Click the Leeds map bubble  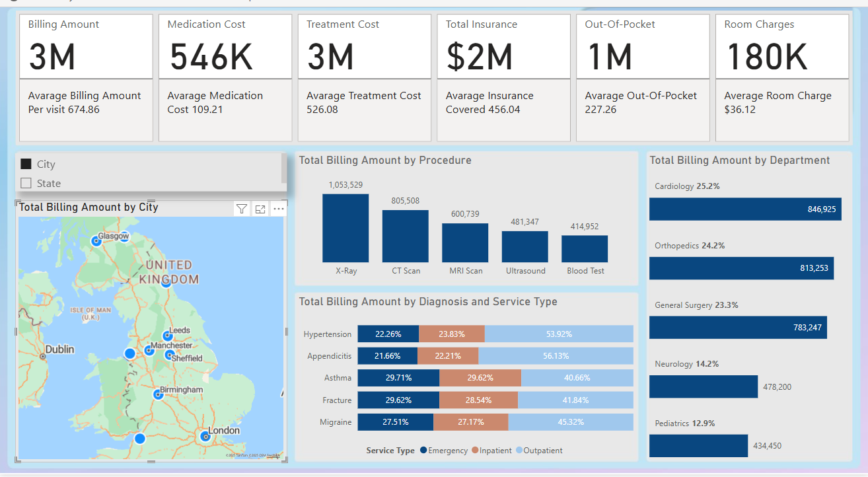tap(167, 336)
